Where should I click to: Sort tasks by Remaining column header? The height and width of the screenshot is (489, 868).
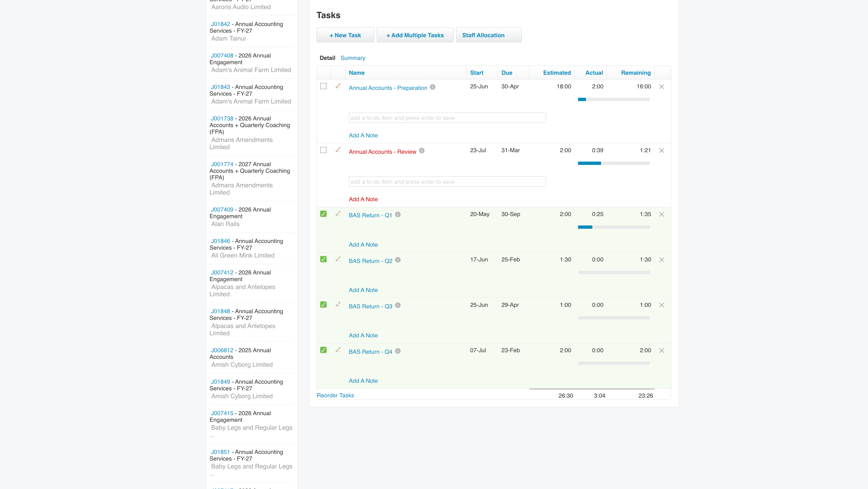(x=636, y=73)
